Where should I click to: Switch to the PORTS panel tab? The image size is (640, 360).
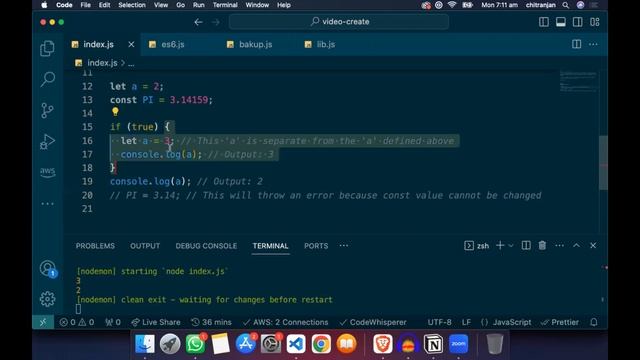316,246
